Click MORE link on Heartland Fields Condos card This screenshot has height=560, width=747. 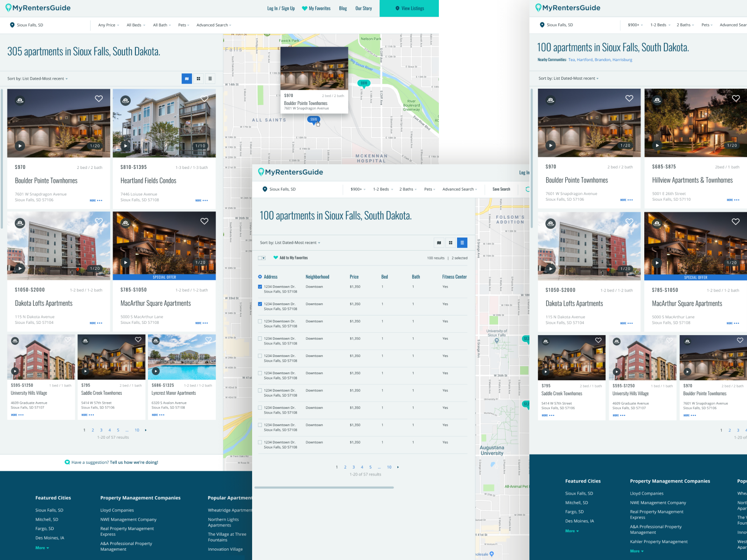(x=201, y=201)
